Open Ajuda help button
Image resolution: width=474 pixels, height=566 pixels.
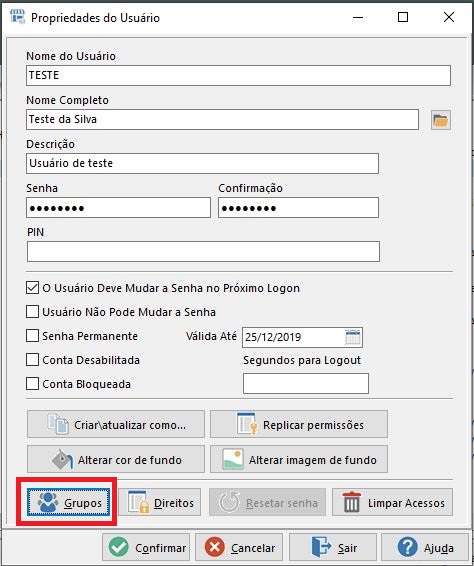425,548
